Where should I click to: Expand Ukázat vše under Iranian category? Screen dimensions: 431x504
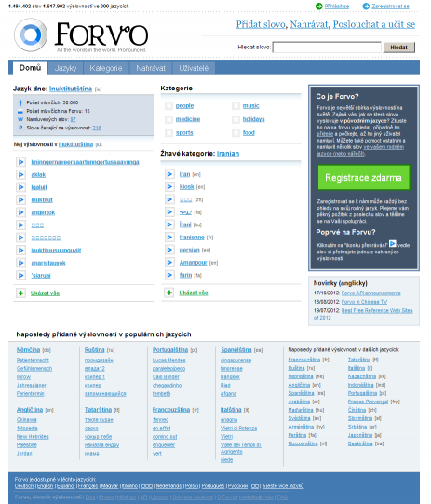[194, 293]
